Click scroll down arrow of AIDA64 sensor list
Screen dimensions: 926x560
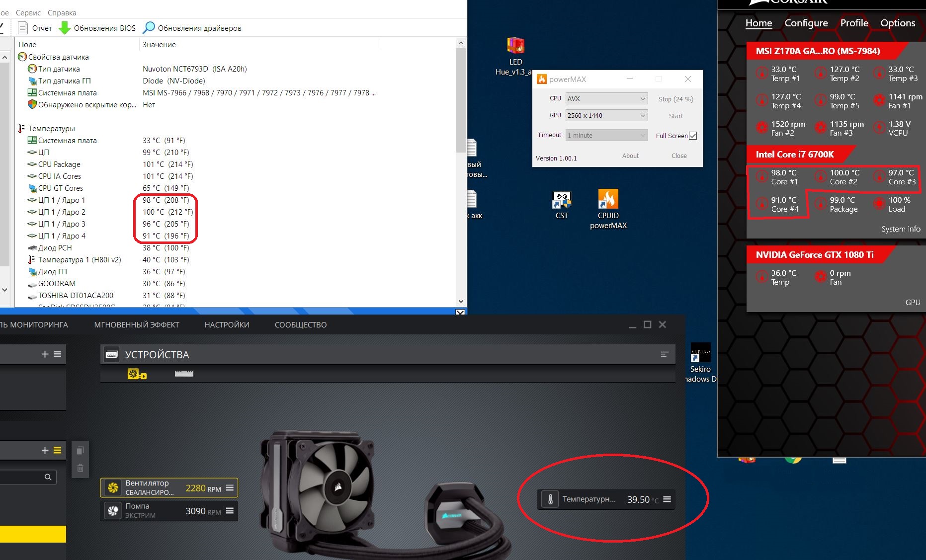[x=461, y=301]
